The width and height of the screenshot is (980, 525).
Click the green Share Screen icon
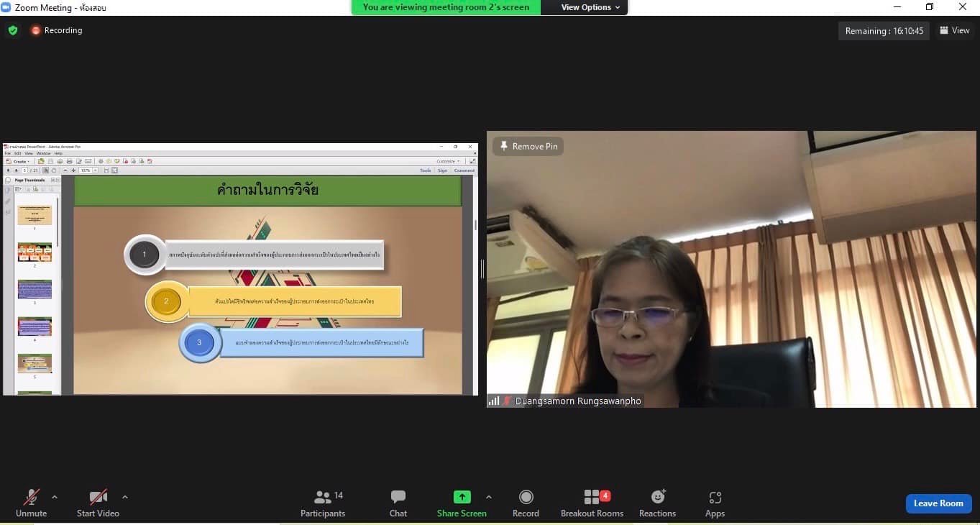click(x=462, y=497)
